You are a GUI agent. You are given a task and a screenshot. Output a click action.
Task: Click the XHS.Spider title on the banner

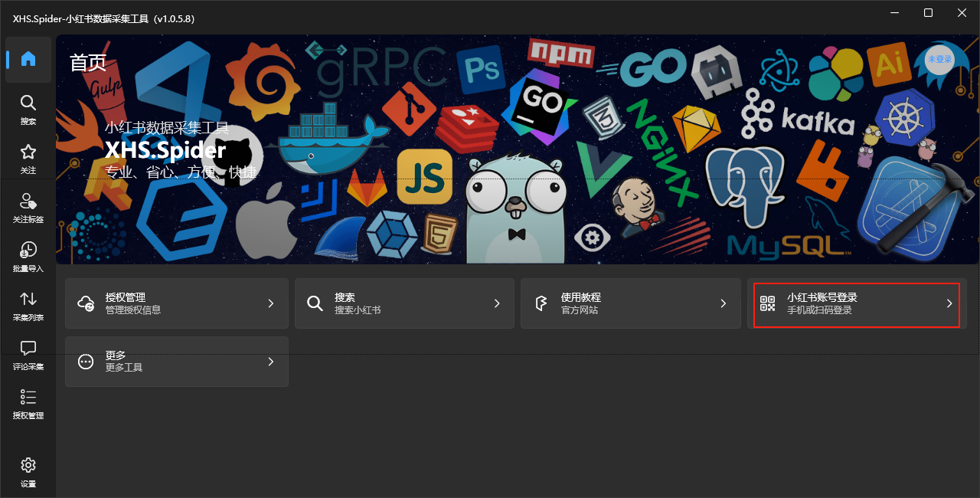165,149
